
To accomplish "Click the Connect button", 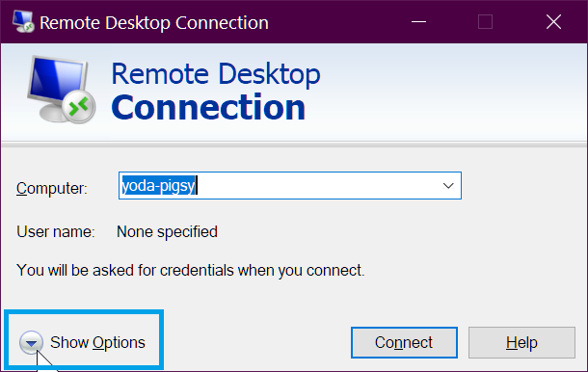I will 404,342.
